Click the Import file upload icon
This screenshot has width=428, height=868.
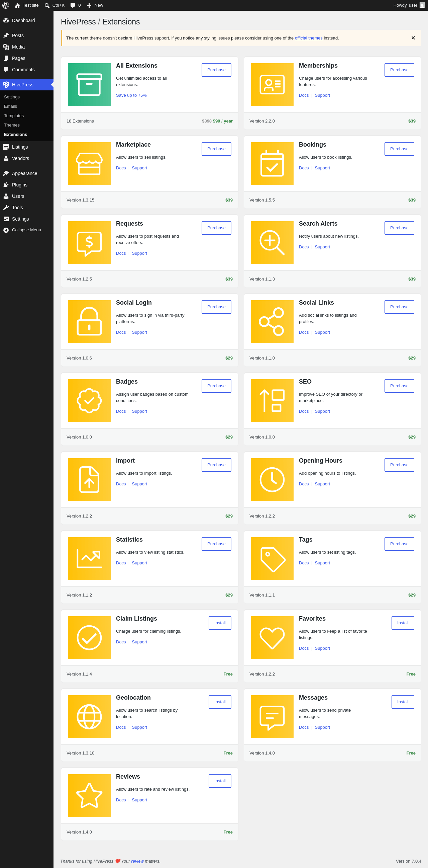pos(89,480)
